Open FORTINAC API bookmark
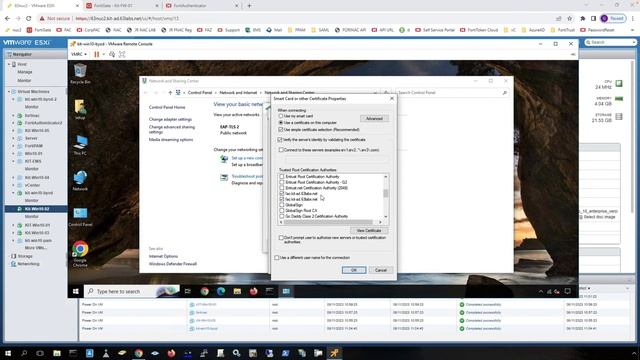 tap(351, 30)
